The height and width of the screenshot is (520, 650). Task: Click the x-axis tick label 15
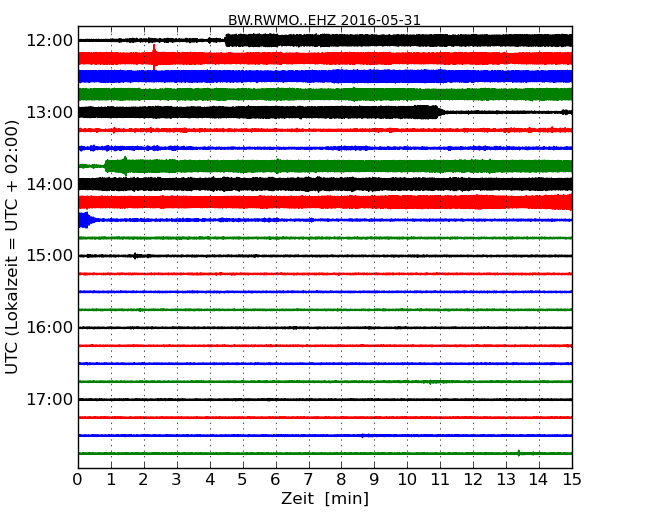(x=572, y=480)
